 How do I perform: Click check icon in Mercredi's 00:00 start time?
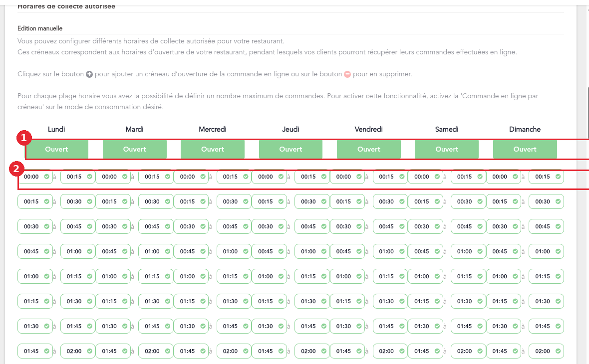pyautogui.click(x=203, y=177)
